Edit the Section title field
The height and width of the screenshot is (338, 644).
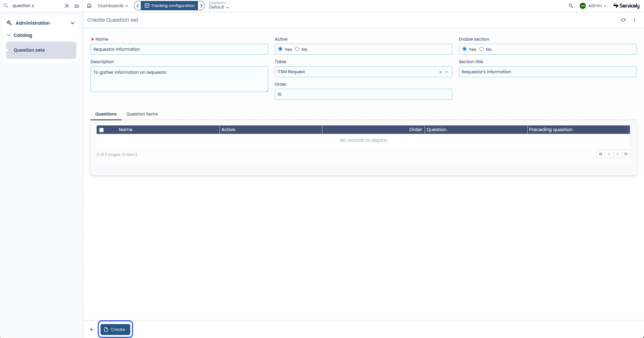point(547,72)
